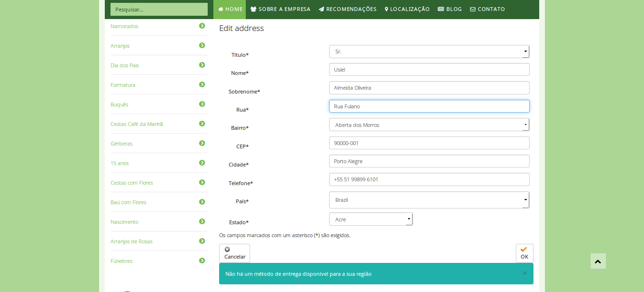Open the Contato menu item
This screenshot has width=644, height=292.
487,9
